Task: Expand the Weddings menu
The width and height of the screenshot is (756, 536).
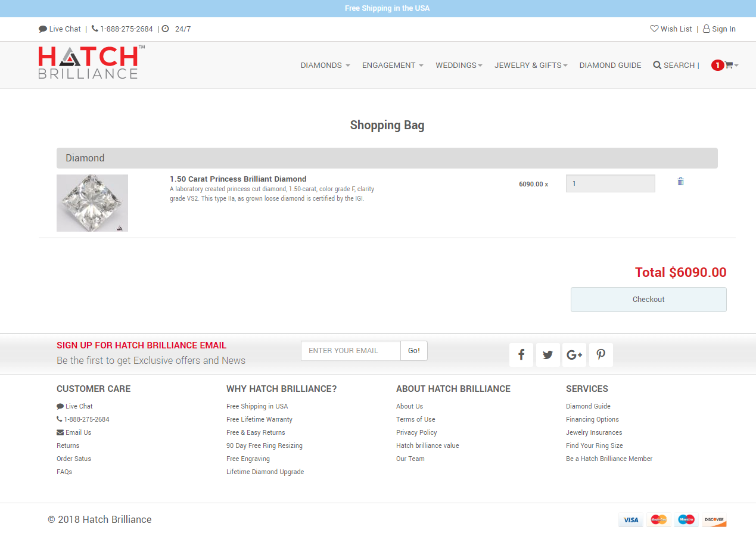Action: click(x=459, y=65)
